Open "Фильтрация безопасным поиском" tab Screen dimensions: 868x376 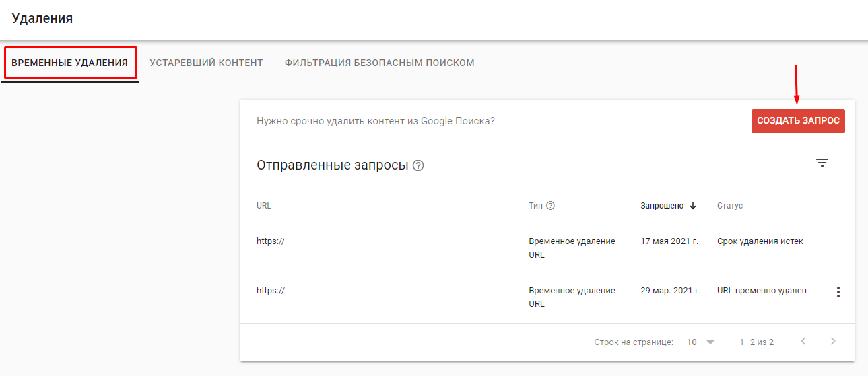point(379,63)
